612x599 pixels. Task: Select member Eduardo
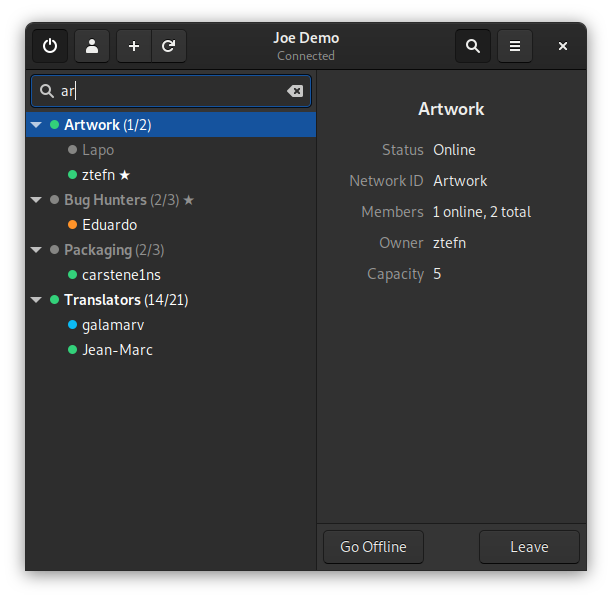click(x=109, y=225)
